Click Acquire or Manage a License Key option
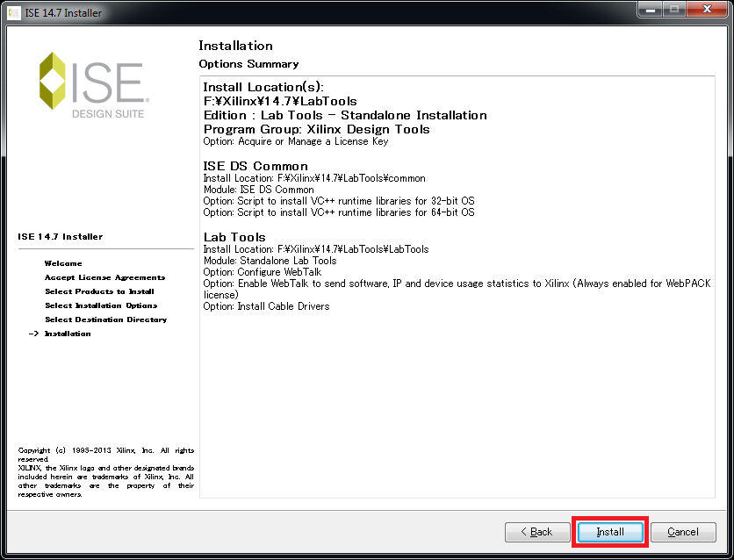 [x=295, y=141]
